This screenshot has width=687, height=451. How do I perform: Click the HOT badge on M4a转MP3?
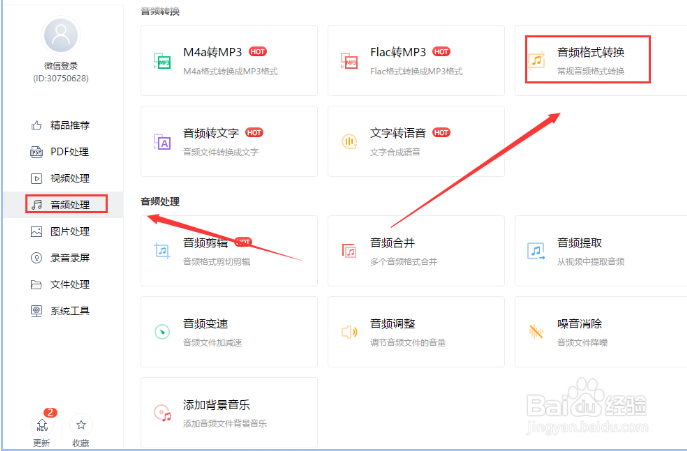tap(258, 52)
